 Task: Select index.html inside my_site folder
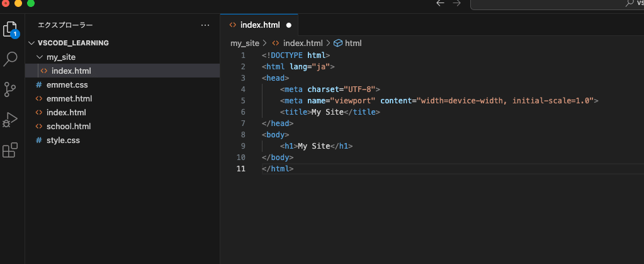click(x=122, y=71)
